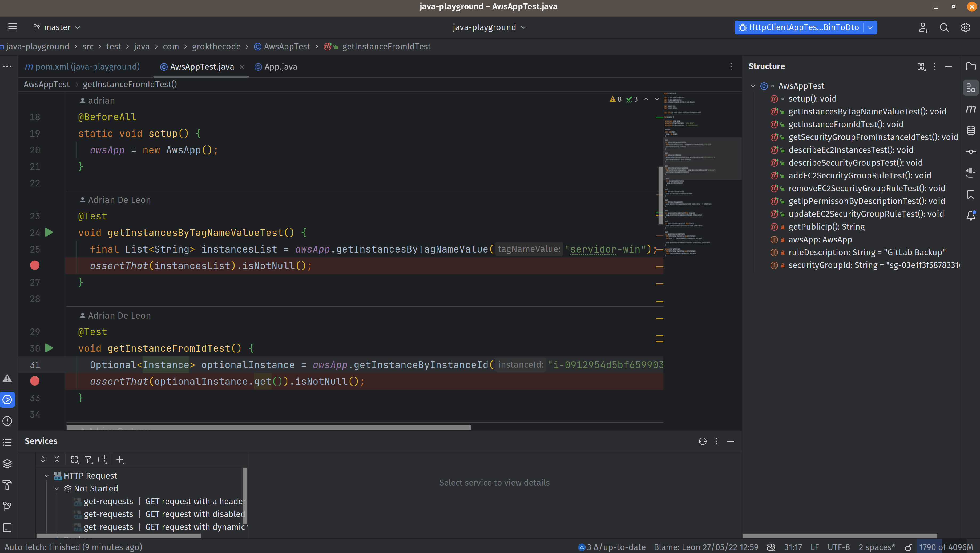Image resolution: width=980 pixels, height=553 pixels.
Task: Collapse the AwsAppTest node in Structure
Action: (752, 86)
